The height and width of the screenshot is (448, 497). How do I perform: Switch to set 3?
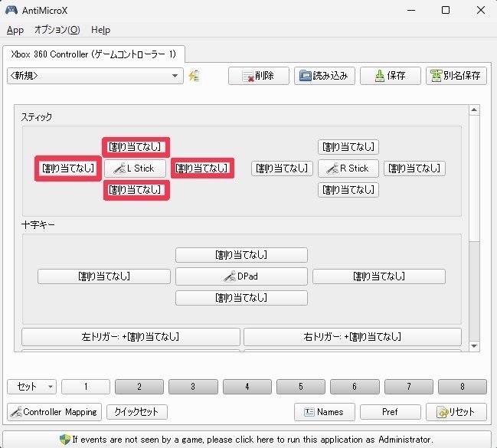click(193, 387)
